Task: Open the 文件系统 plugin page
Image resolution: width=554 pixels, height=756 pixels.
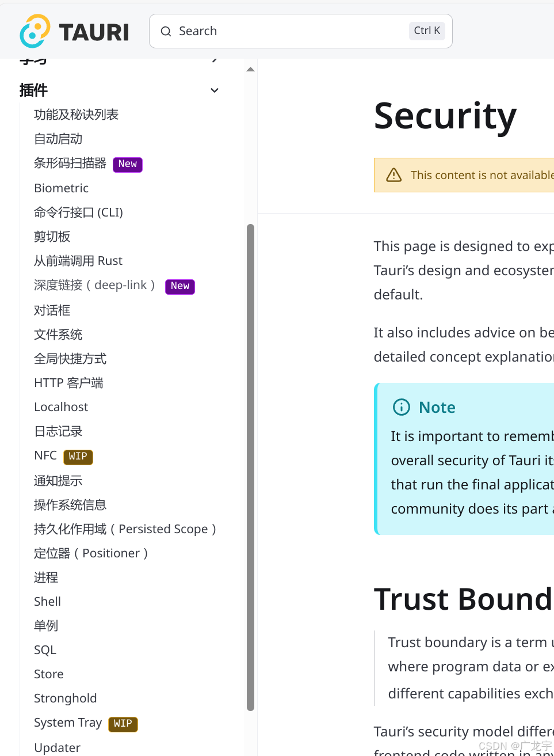Action: (x=58, y=335)
